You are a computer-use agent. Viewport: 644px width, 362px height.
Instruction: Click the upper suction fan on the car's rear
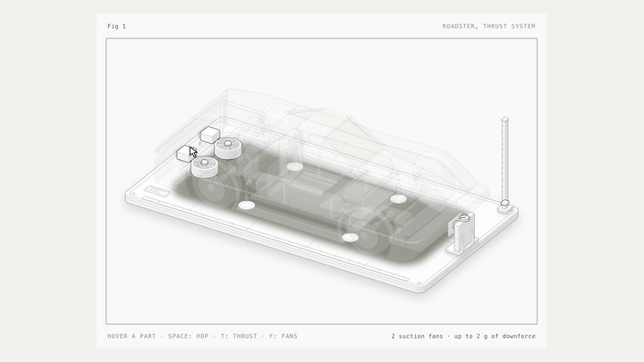coord(228,148)
